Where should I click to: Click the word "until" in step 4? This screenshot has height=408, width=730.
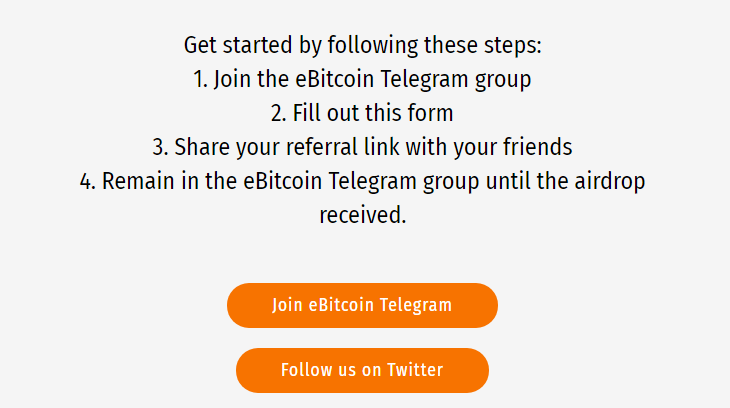510,181
